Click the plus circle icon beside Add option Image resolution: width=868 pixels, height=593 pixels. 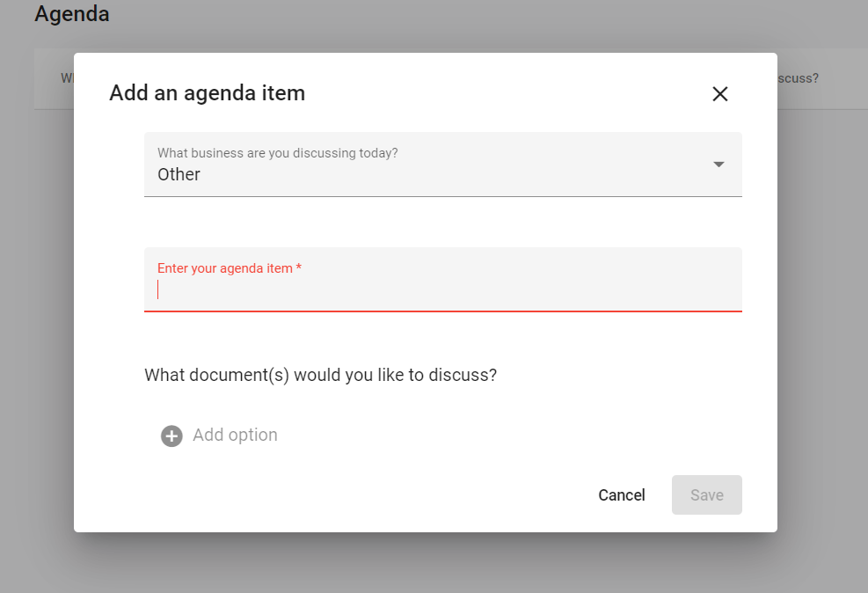(x=171, y=436)
